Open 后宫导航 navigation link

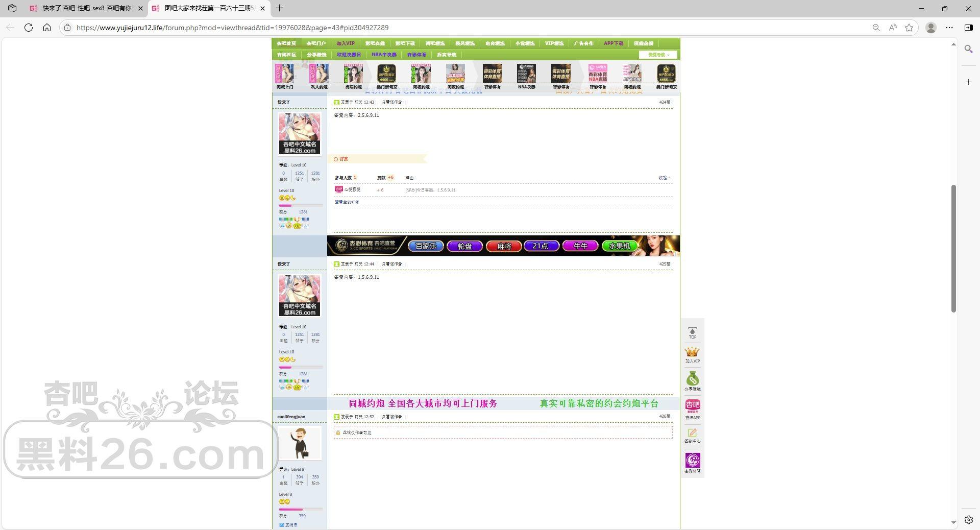(x=447, y=55)
